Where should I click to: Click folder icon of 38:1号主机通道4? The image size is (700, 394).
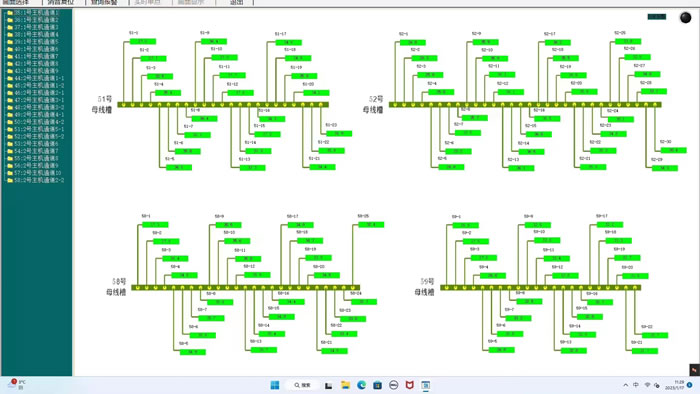10,34
